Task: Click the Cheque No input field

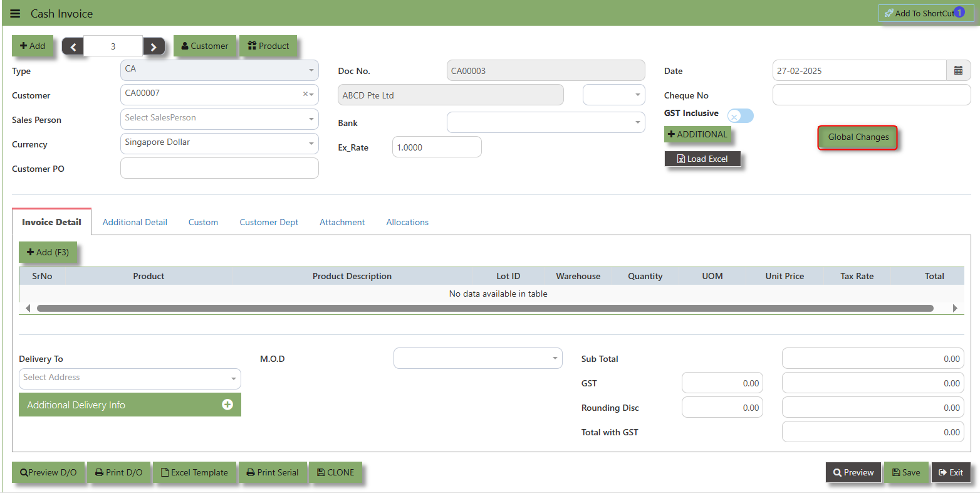Action: pyautogui.click(x=872, y=95)
